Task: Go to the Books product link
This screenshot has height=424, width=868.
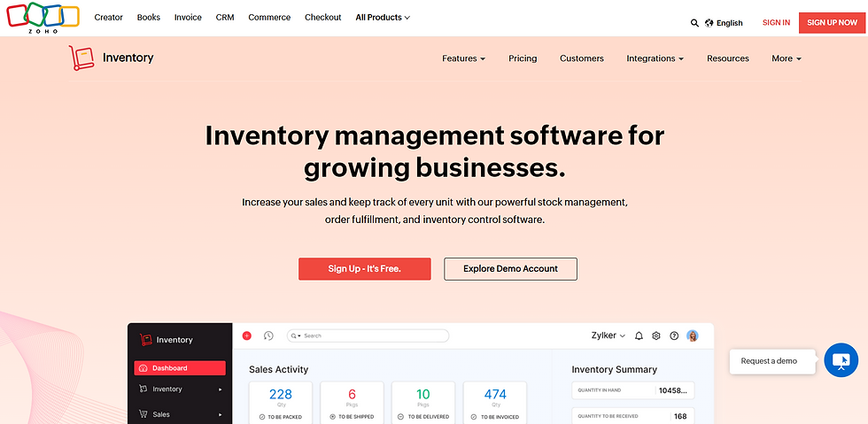Action: click(x=149, y=18)
